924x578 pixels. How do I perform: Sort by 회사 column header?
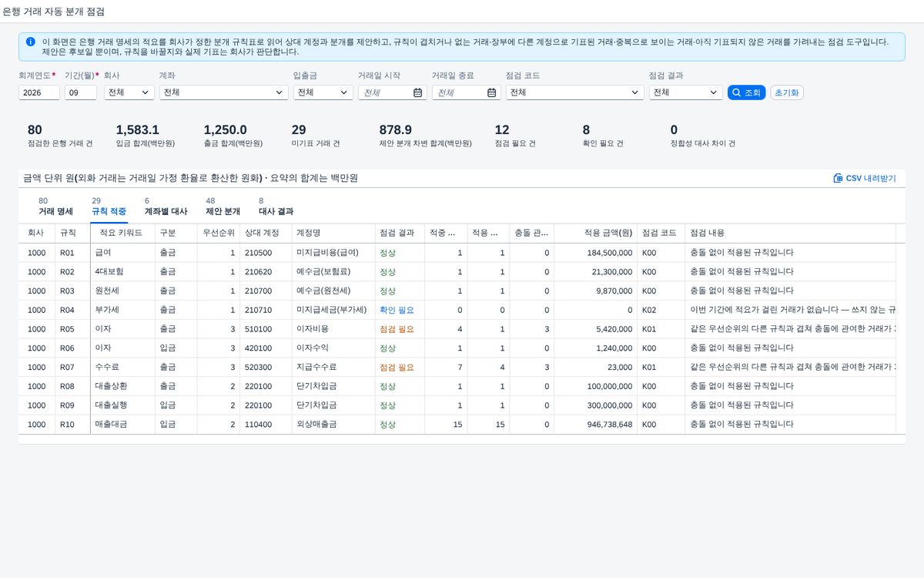click(x=36, y=233)
